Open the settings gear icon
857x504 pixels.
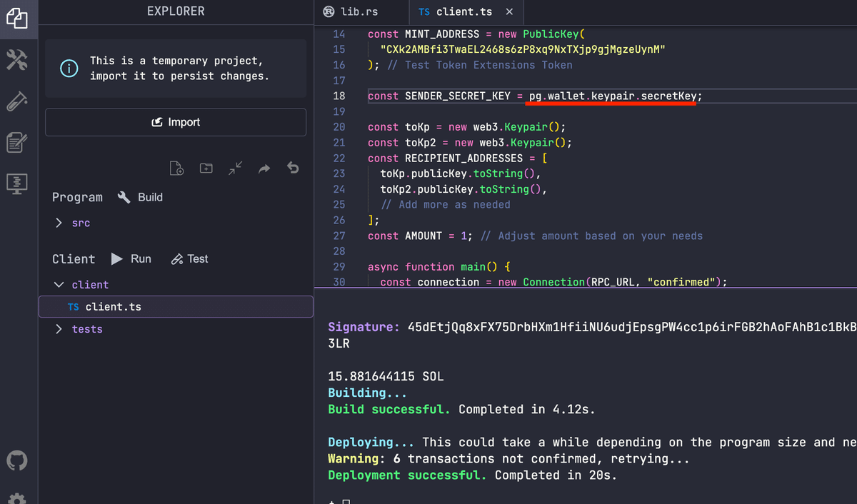coord(17,498)
